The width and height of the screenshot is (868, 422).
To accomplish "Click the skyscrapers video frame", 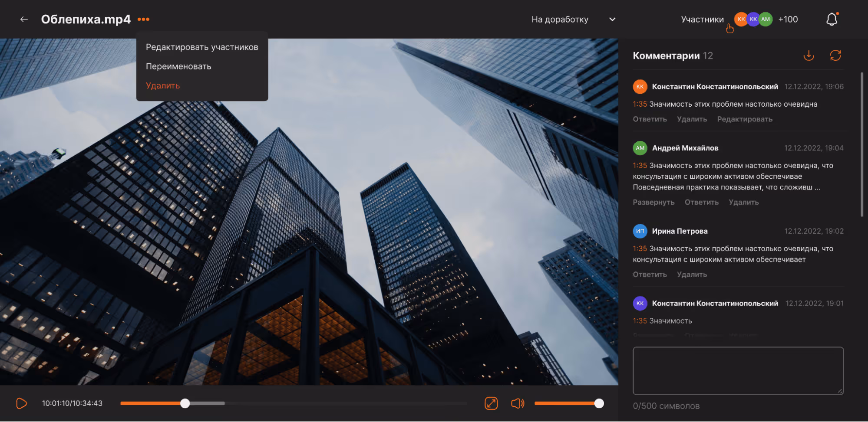I will (309, 212).
